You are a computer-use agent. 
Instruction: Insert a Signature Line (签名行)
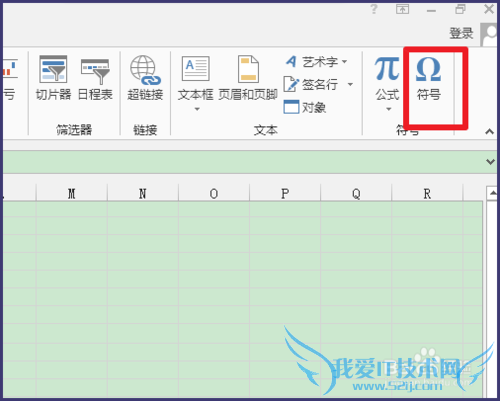(x=311, y=84)
